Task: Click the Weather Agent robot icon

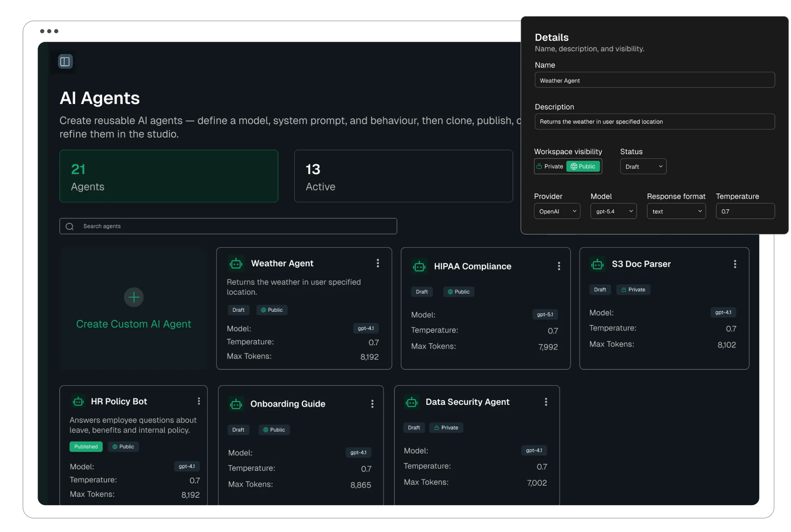Action: (236, 264)
